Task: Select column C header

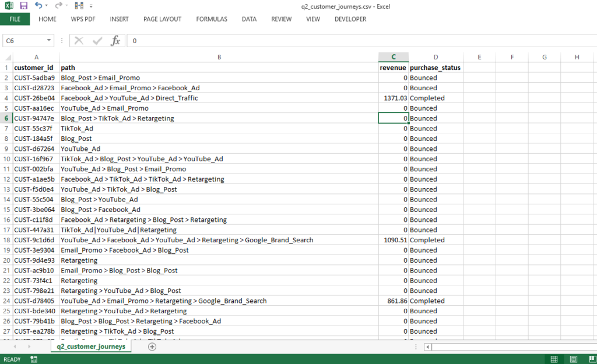Action: [x=394, y=57]
